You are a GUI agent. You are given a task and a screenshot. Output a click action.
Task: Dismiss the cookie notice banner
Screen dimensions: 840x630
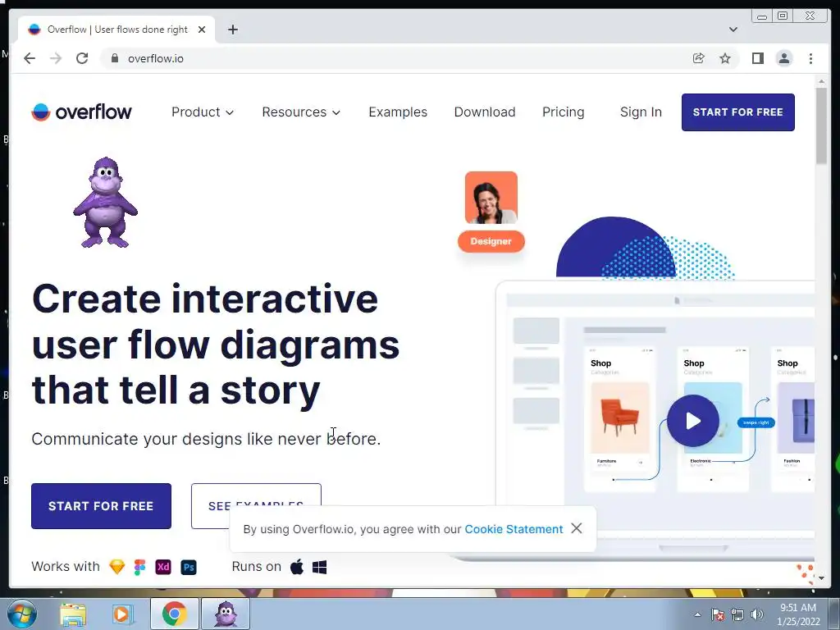pos(577,528)
